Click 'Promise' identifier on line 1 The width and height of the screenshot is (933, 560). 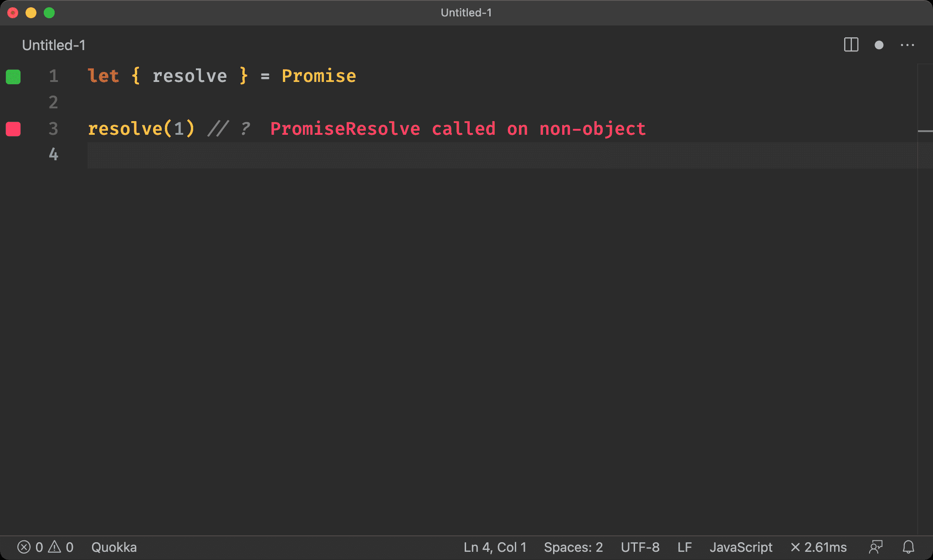(319, 76)
